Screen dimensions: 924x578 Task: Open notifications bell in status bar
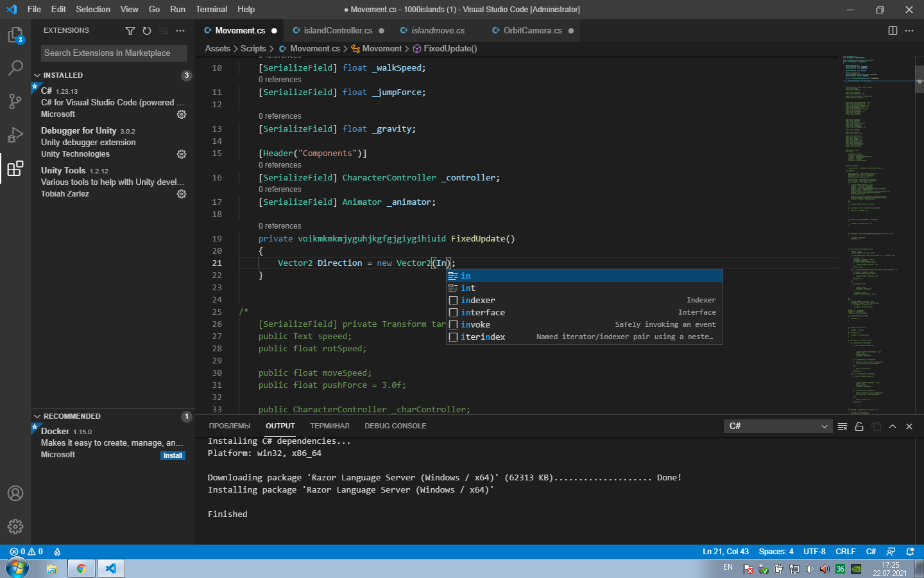pos(910,552)
